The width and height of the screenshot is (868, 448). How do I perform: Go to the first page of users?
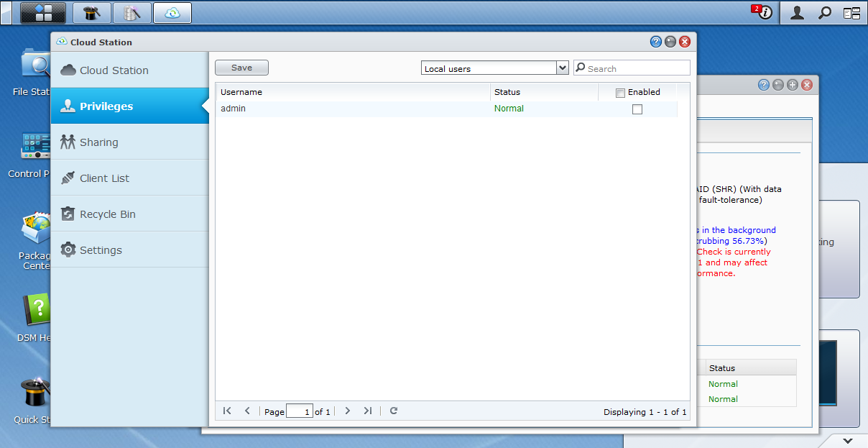click(227, 411)
